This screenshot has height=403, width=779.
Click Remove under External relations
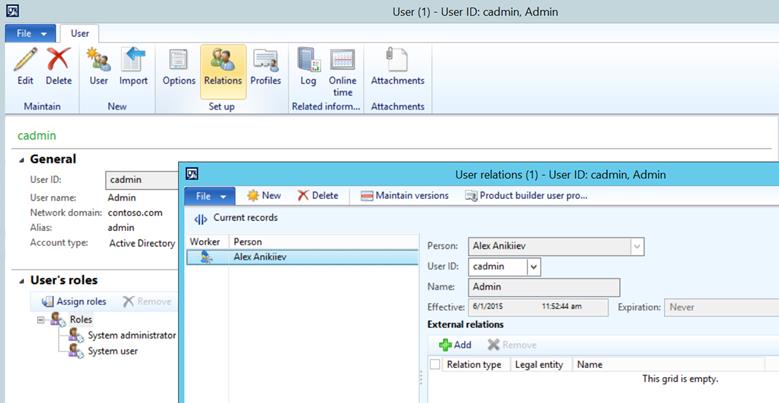[512, 345]
